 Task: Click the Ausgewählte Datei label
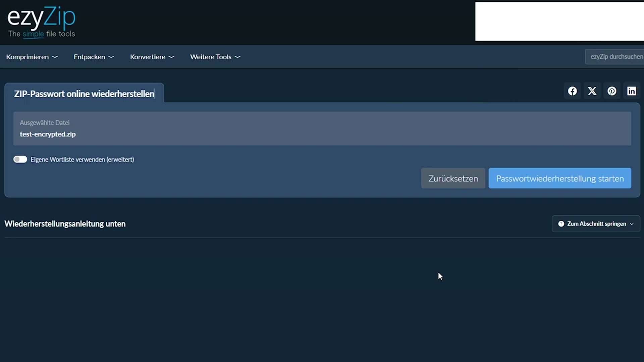(x=45, y=123)
